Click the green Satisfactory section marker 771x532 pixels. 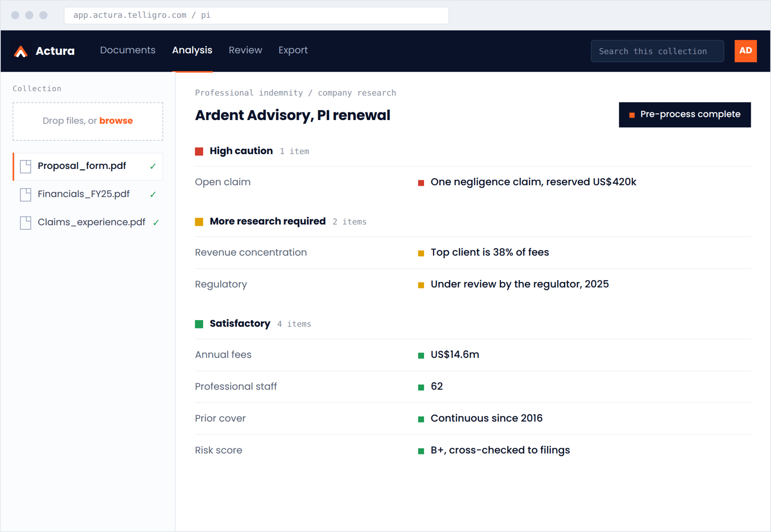(x=199, y=324)
